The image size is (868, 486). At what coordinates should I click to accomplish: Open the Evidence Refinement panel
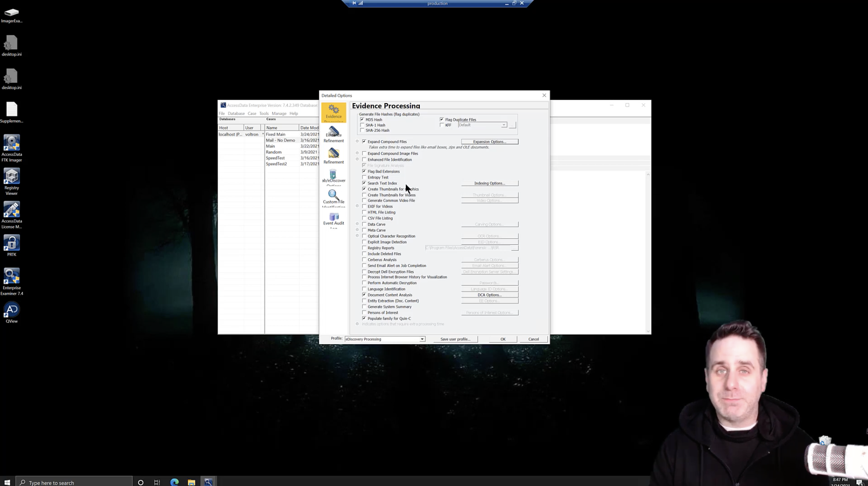(x=334, y=134)
